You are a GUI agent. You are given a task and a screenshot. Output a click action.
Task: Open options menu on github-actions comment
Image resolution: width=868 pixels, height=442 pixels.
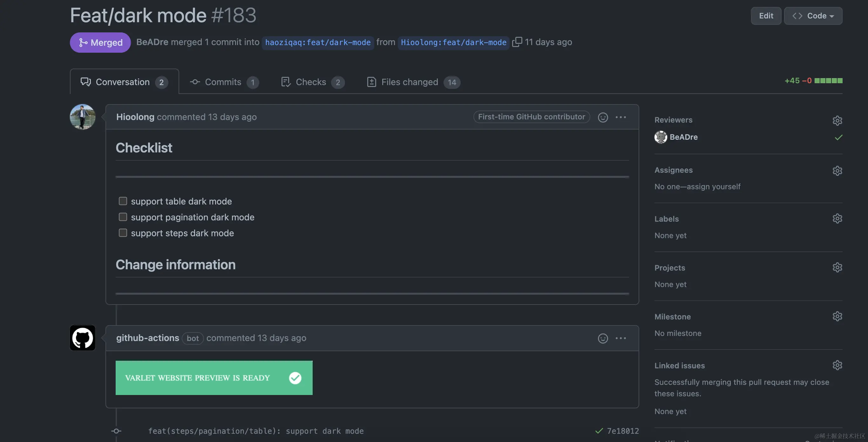[x=621, y=338]
